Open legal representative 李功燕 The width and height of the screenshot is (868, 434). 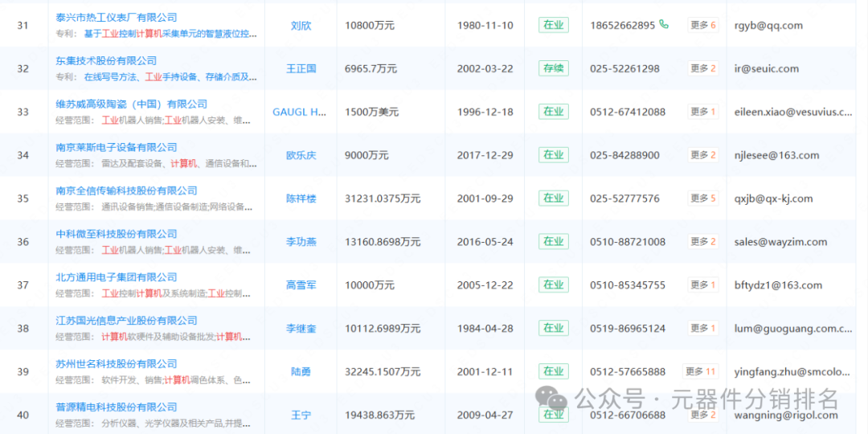(301, 241)
